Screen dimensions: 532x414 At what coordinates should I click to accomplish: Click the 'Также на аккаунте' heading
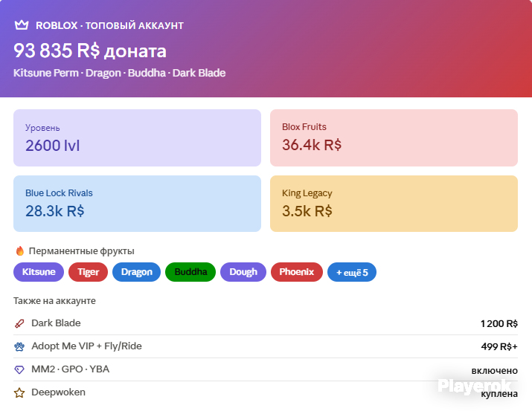54,301
